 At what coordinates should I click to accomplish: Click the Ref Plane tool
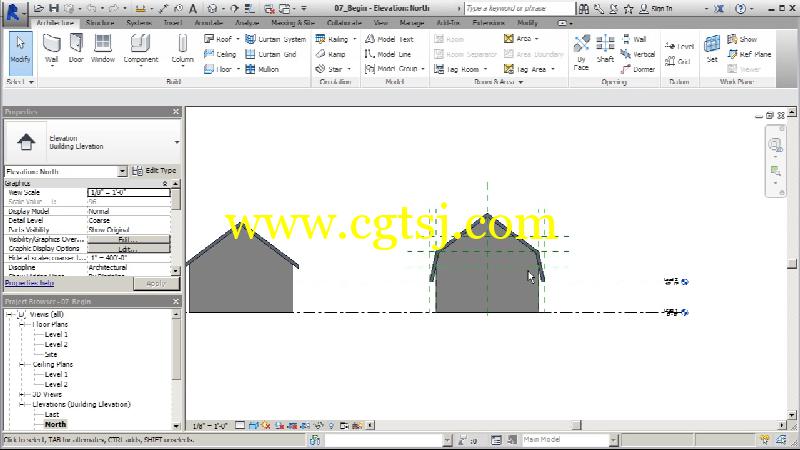coord(749,54)
